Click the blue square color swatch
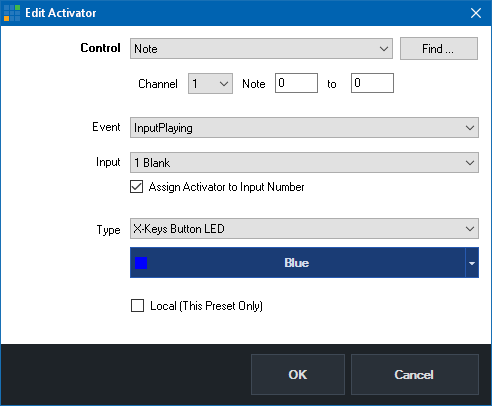Image resolution: width=492 pixels, height=406 pixels. click(x=141, y=263)
